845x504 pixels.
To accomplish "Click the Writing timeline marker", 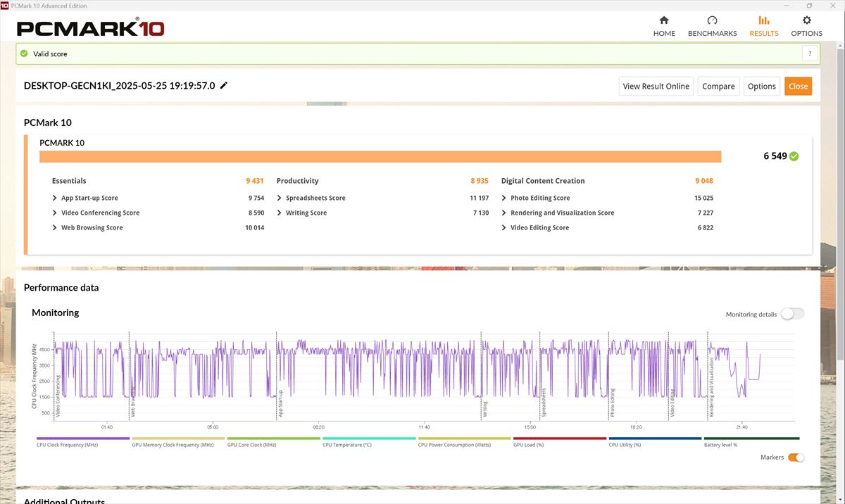I will click(x=484, y=409).
